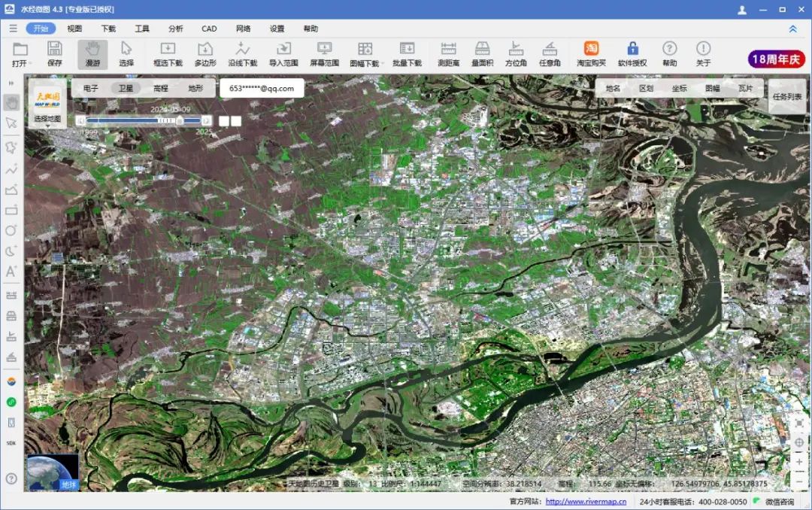This screenshot has height=510, width=812.
Task: Select the 量面积 area measurement tool
Action: point(482,54)
